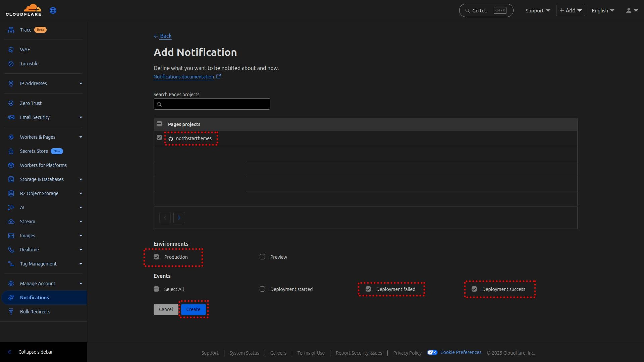Toggle the Select All events checkbox
This screenshot has height=362, width=644.
coord(156,289)
